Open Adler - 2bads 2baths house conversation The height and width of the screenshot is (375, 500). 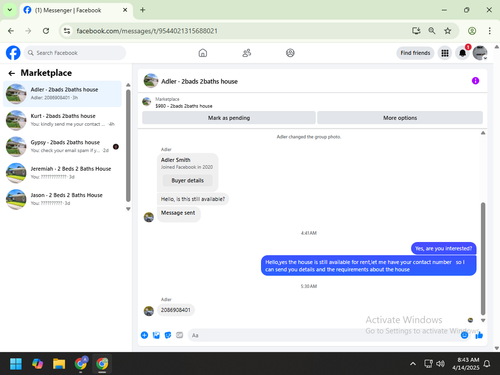tap(63, 94)
